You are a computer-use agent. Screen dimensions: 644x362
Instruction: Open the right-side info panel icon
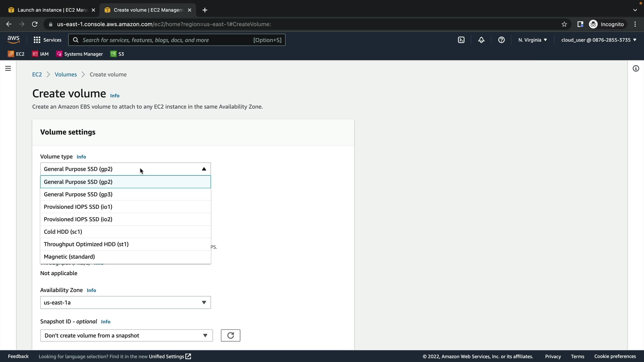pyautogui.click(x=636, y=68)
